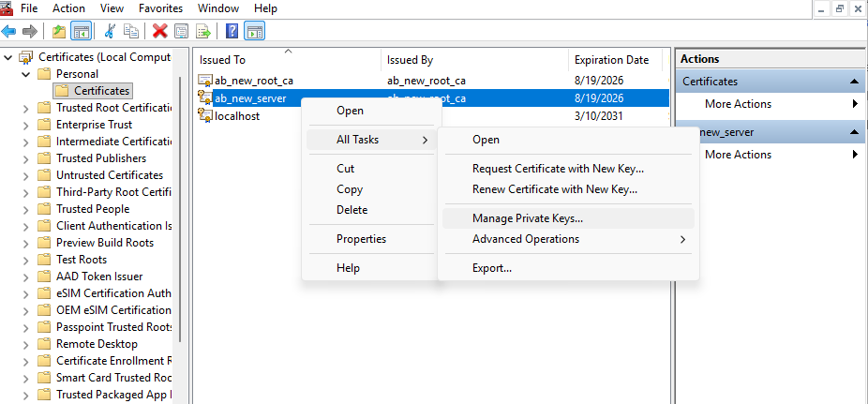Viewport: 868px width, 404px height.
Task: Choose Properties in the context menu
Action: pos(371,239)
